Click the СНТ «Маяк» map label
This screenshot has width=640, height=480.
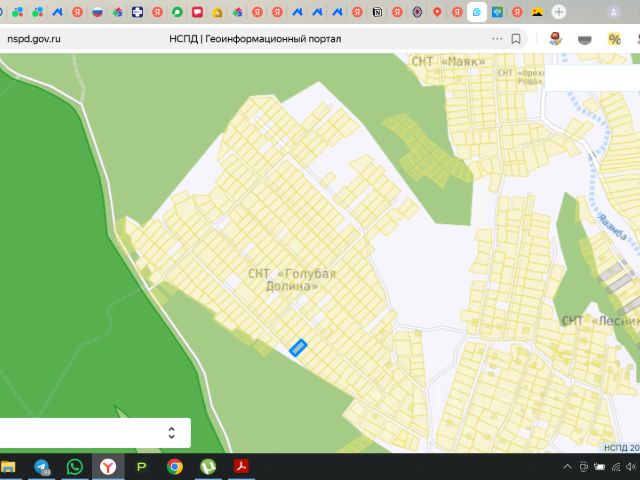point(448,62)
